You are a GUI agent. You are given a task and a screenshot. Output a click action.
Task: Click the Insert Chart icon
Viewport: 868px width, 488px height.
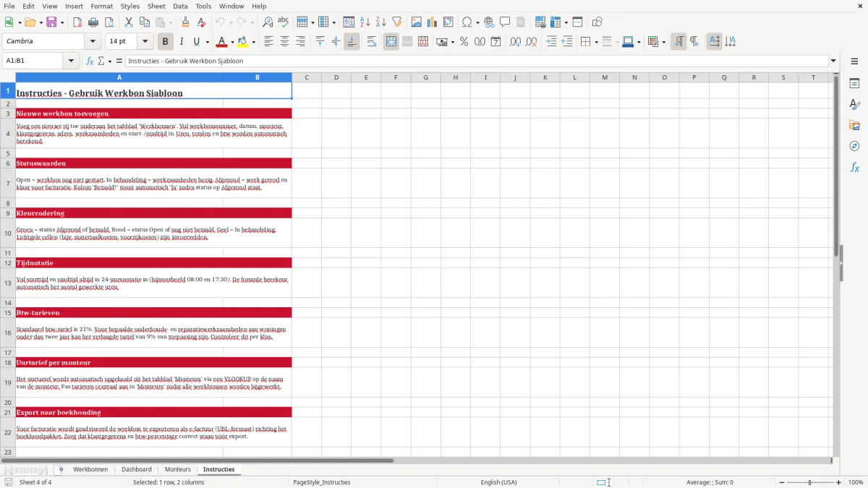pyautogui.click(x=433, y=22)
